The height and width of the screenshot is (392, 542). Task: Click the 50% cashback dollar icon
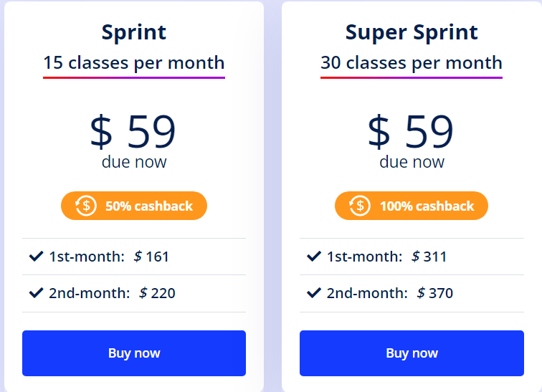[x=86, y=206]
